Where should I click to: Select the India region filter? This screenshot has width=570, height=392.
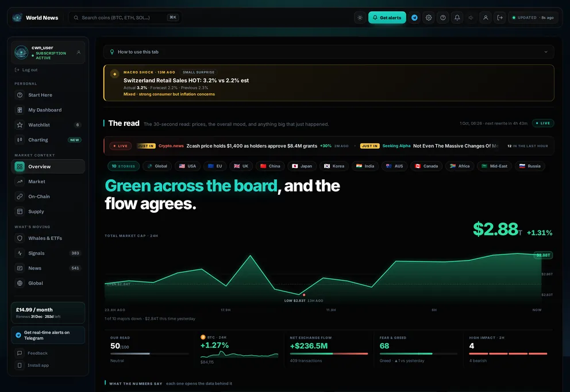[365, 166]
